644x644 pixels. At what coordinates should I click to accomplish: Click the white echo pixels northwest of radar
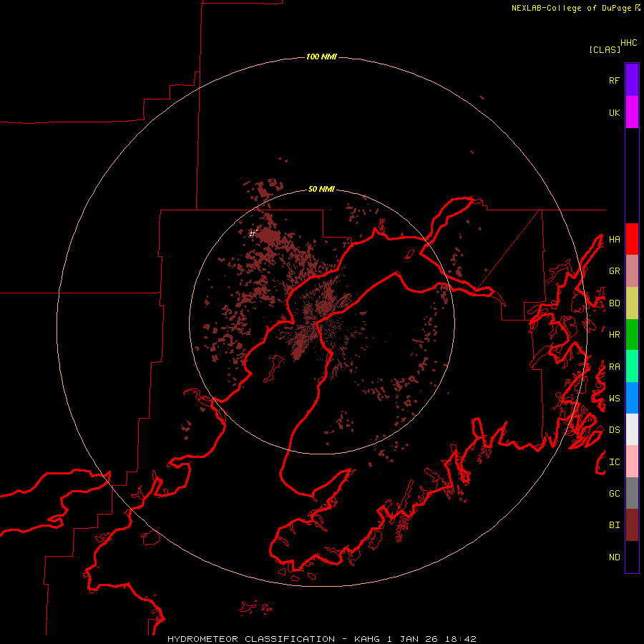point(253,233)
